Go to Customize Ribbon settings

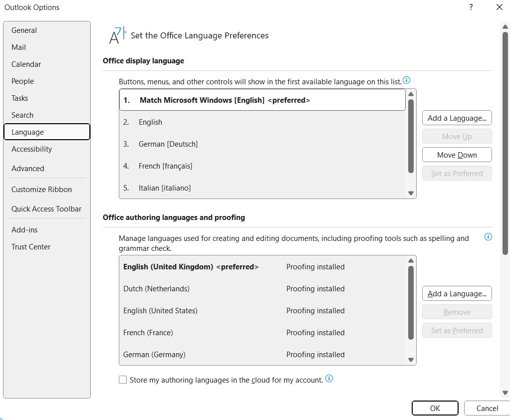(x=47, y=189)
